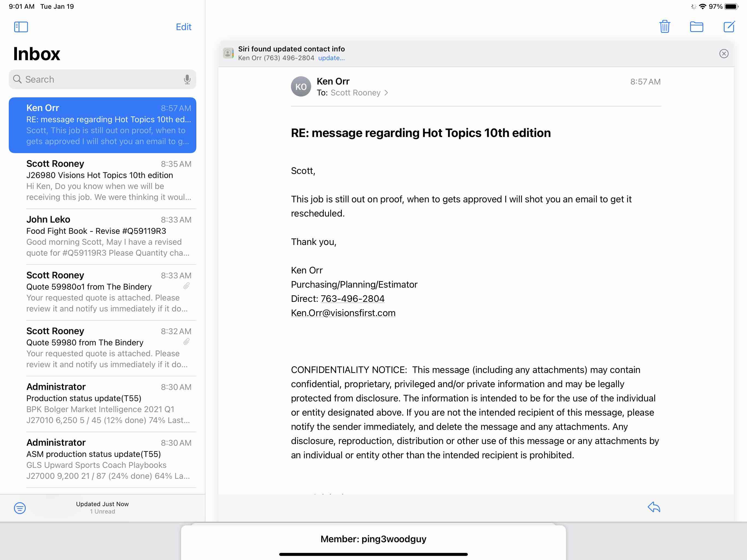
Task: Tap the home indicator bar at the bottom
Action: click(x=373, y=554)
